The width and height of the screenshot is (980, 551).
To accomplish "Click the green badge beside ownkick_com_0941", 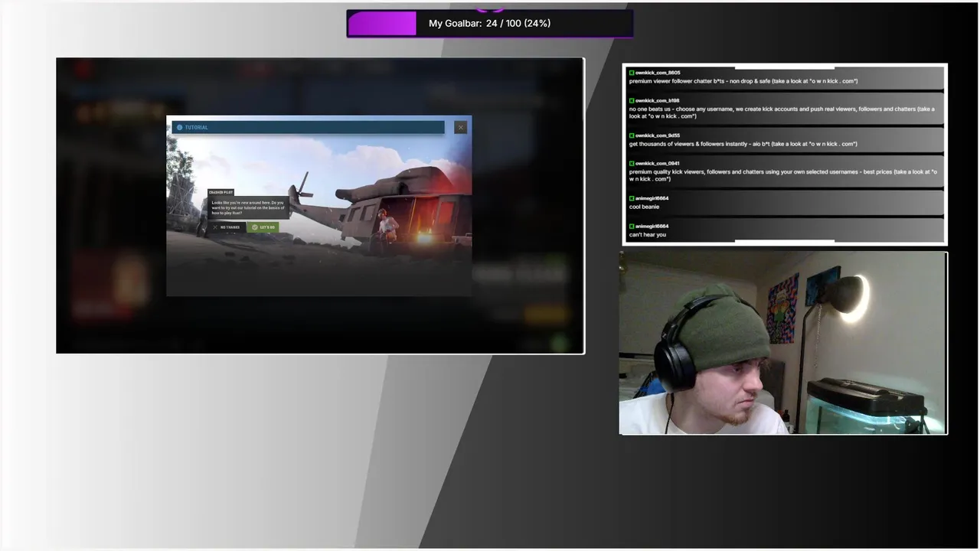I will click(x=632, y=163).
